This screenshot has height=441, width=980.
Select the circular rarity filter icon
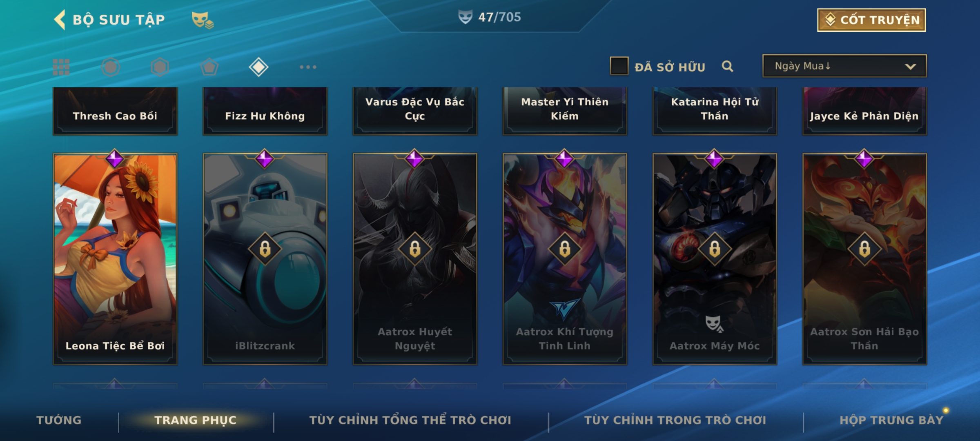click(x=111, y=67)
